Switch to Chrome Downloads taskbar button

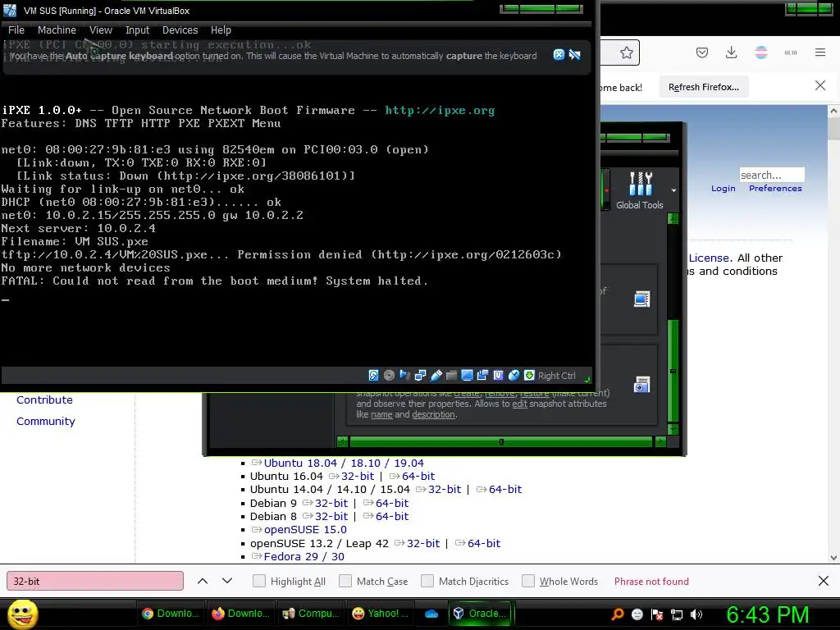171,614
